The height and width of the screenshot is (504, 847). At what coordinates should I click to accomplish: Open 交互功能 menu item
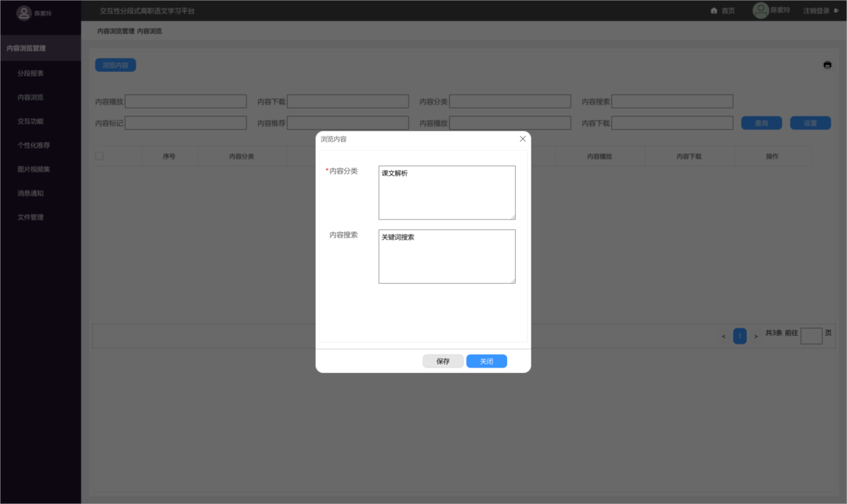[x=31, y=121]
